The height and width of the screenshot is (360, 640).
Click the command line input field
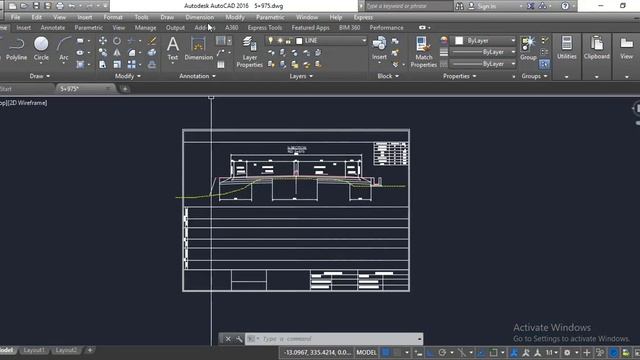point(334,339)
